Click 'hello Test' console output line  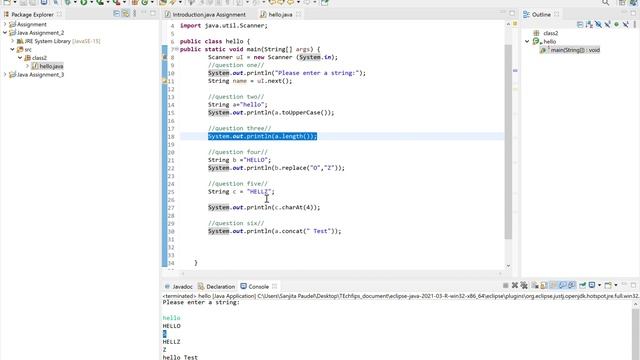(180, 357)
